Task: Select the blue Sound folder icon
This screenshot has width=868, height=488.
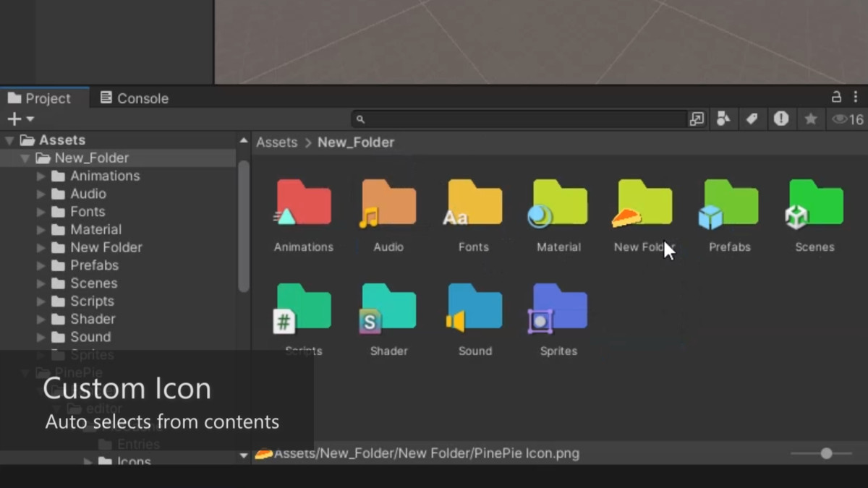Action: point(474,308)
